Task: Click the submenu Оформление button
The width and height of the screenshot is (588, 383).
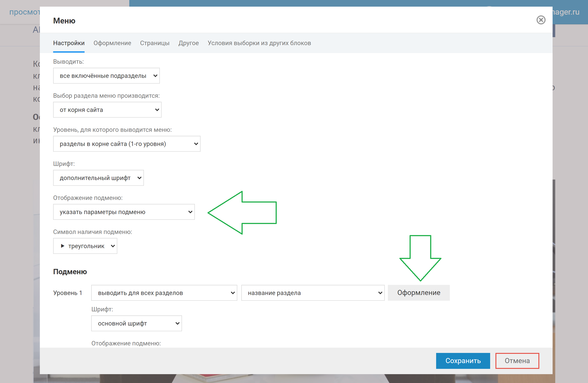Action: (x=418, y=293)
